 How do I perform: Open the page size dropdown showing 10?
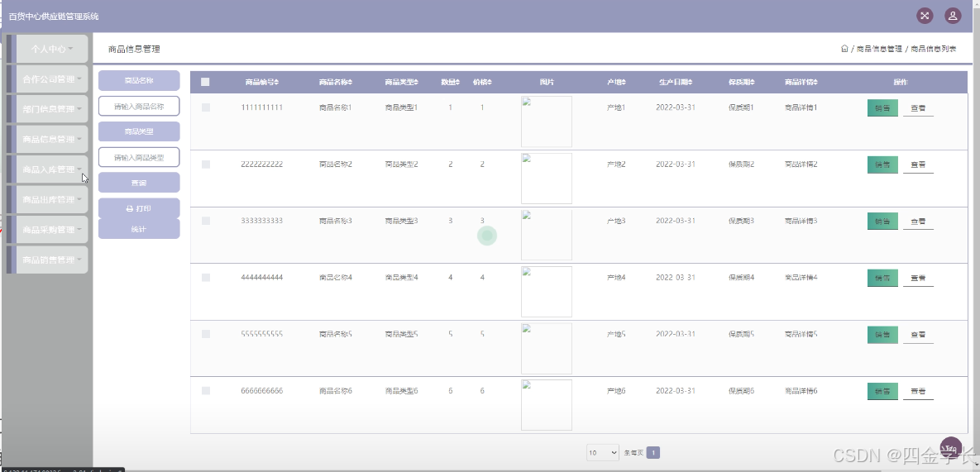603,453
